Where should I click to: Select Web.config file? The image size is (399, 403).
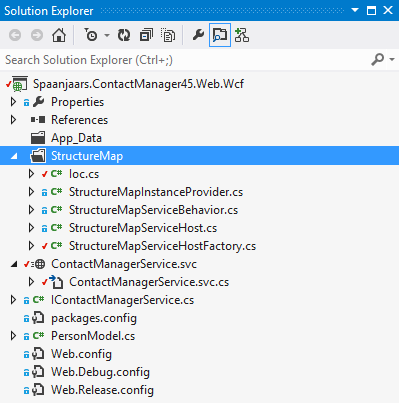coord(81,354)
